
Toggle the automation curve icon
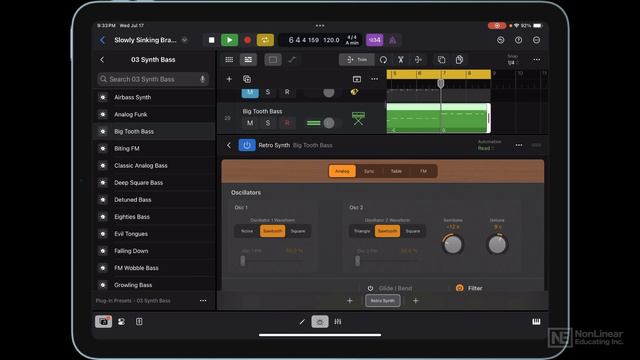(292, 60)
